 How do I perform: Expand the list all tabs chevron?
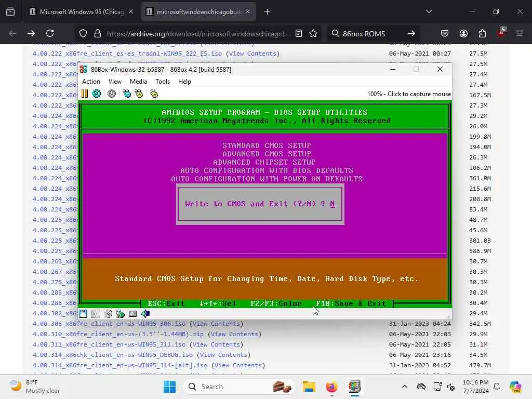coord(429,11)
